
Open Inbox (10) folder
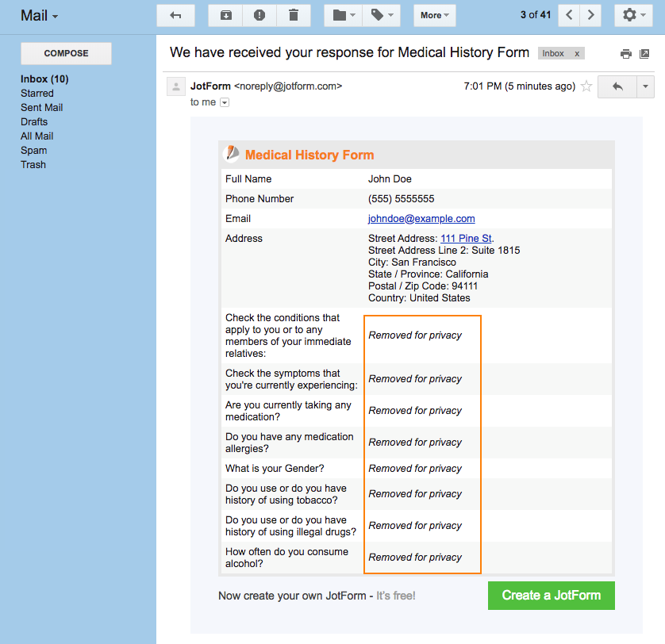(x=44, y=79)
